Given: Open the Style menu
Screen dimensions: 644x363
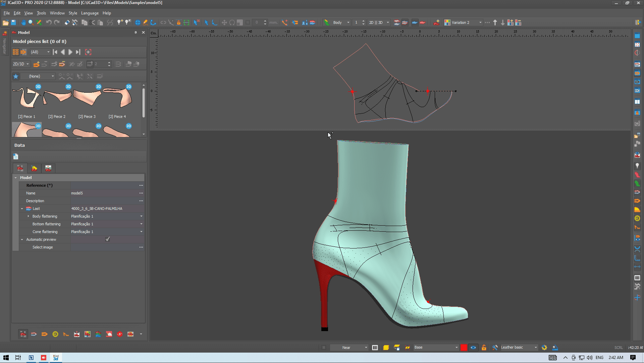Looking at the screenshot, I should [x=73, y=13].
